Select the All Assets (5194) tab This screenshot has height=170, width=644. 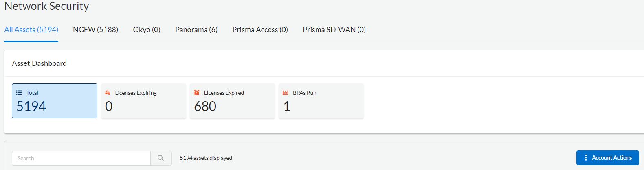(31, 30)
